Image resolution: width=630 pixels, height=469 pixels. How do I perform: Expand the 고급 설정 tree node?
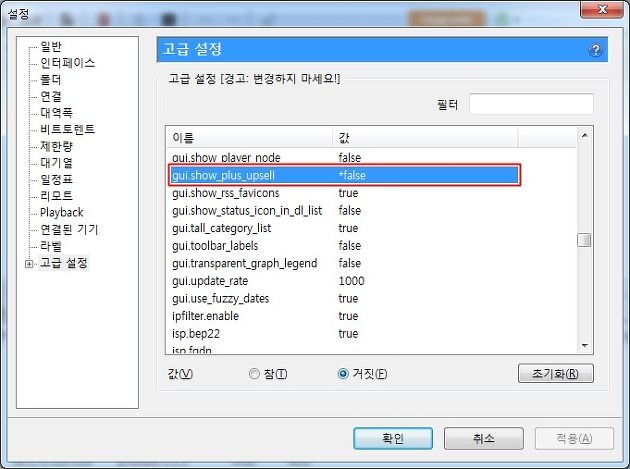29,264
